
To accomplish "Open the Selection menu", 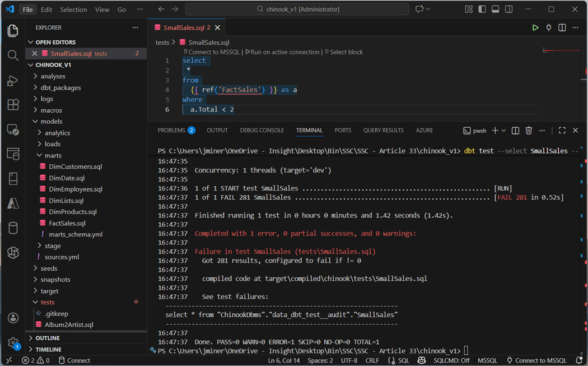I will 73,10.
